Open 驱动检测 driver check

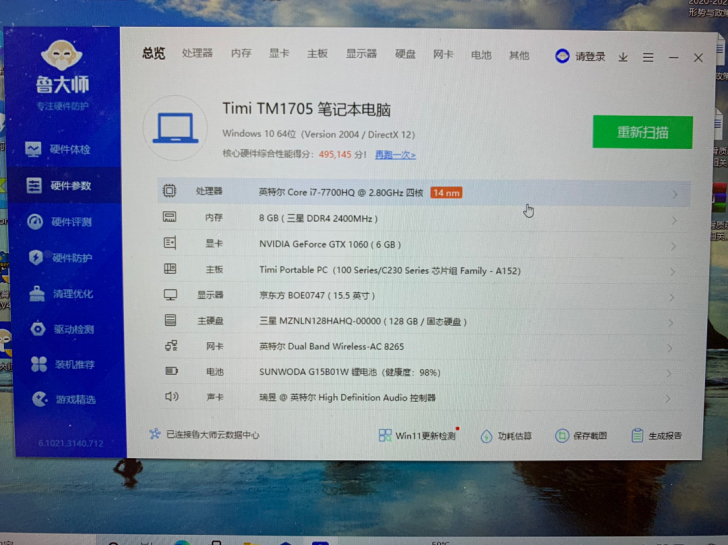point(62,329)
